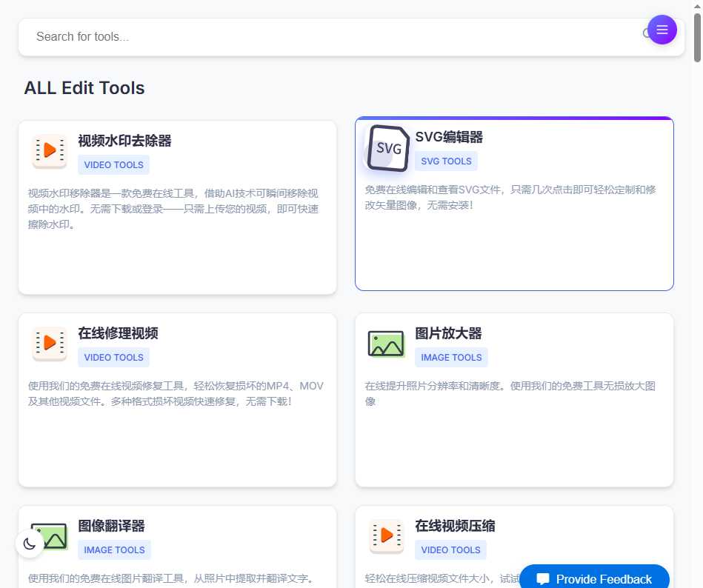Click the 图片放大器 image icon
Image resolution: width=703 pixels, height=588 pixels.
point(386,343)
